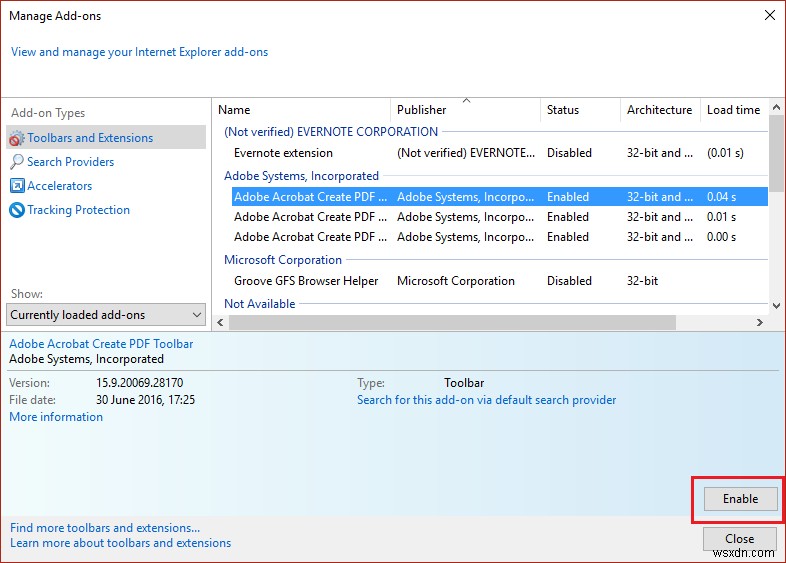Click the Accelerators arrow icon

pos(17,186)
